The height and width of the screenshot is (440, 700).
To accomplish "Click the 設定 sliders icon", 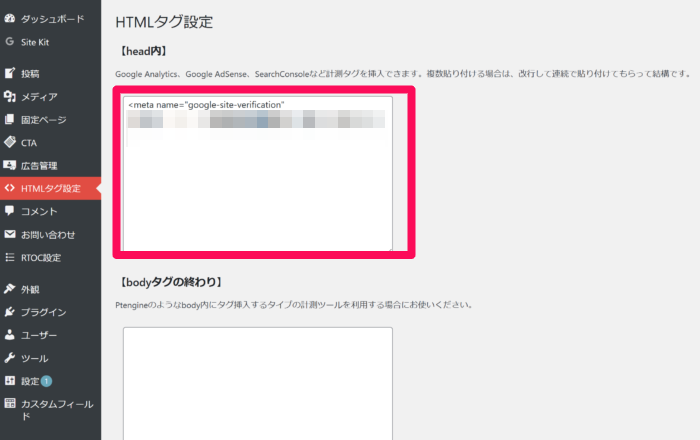I will [x=9, y=381].
